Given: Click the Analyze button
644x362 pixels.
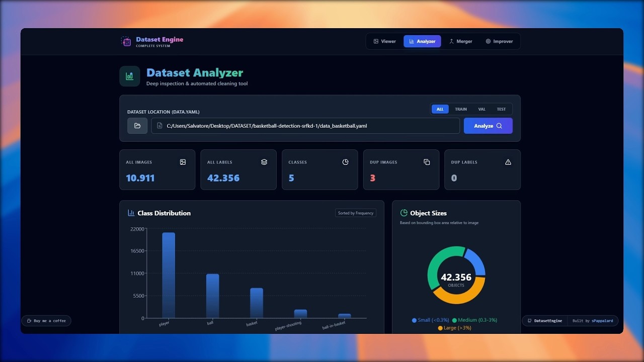Looking at the screenshot, I should pyautogui.click(x=488, y=126).
